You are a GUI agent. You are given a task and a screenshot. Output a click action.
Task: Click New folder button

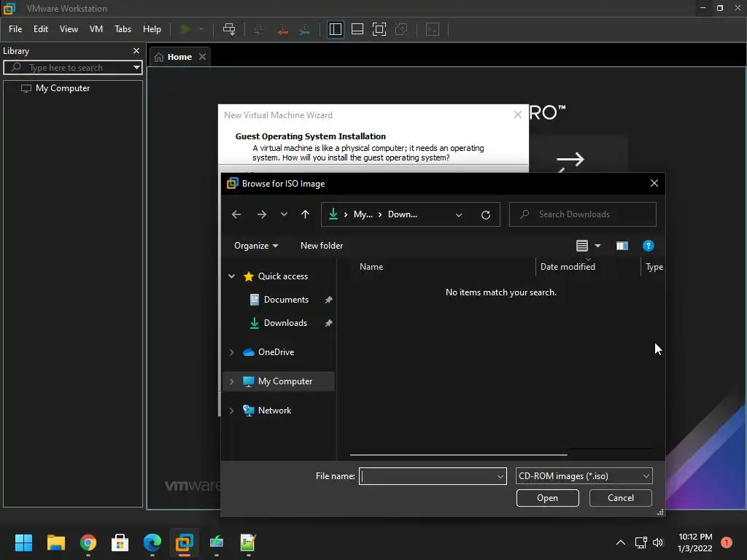322,246
